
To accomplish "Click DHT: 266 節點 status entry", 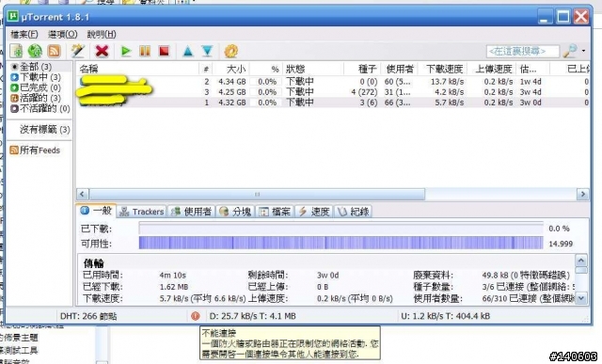I will (x=88, y=316).
